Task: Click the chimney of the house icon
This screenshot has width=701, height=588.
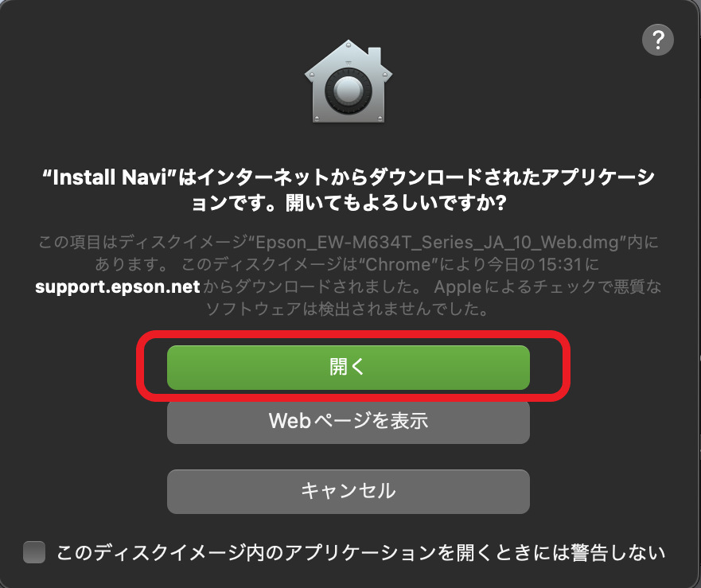Action: (x=375, y=56)
